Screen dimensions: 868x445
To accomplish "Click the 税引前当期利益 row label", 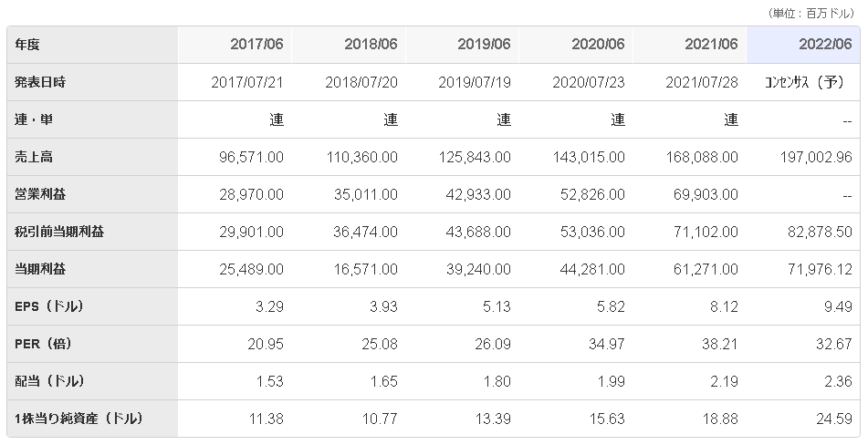I will [59, 232].
